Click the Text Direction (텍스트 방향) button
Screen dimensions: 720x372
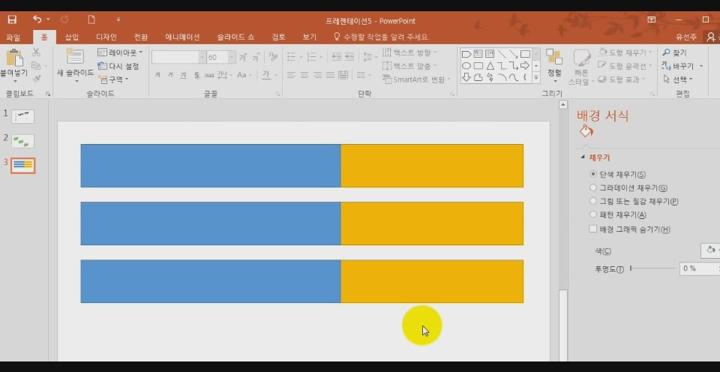click(410, 52)
